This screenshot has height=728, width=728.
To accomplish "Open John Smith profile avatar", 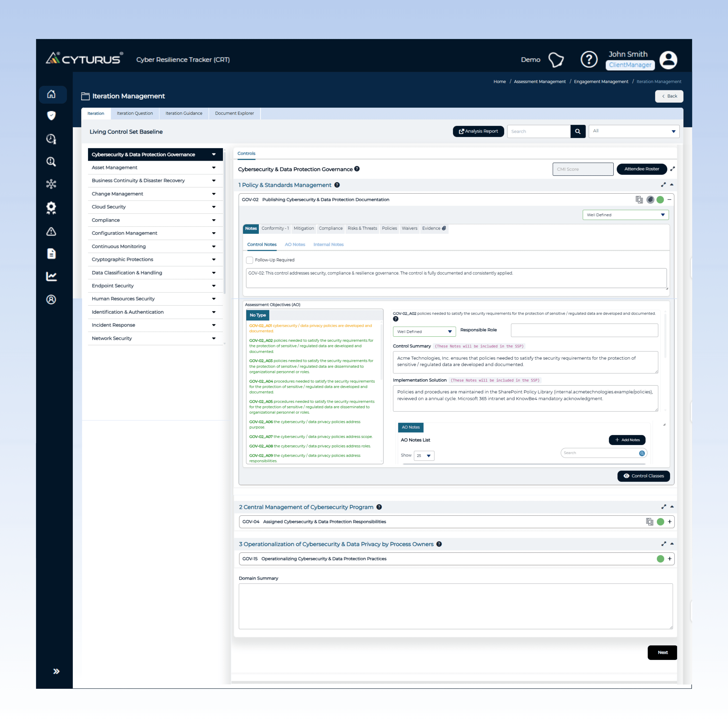I will coord(668,60).
